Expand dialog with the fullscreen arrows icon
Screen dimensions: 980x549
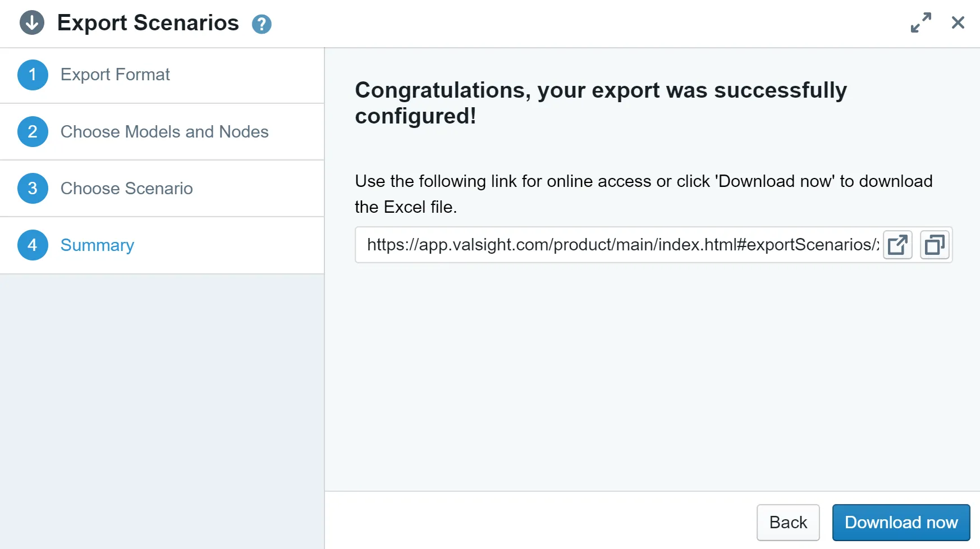(921, 22)
